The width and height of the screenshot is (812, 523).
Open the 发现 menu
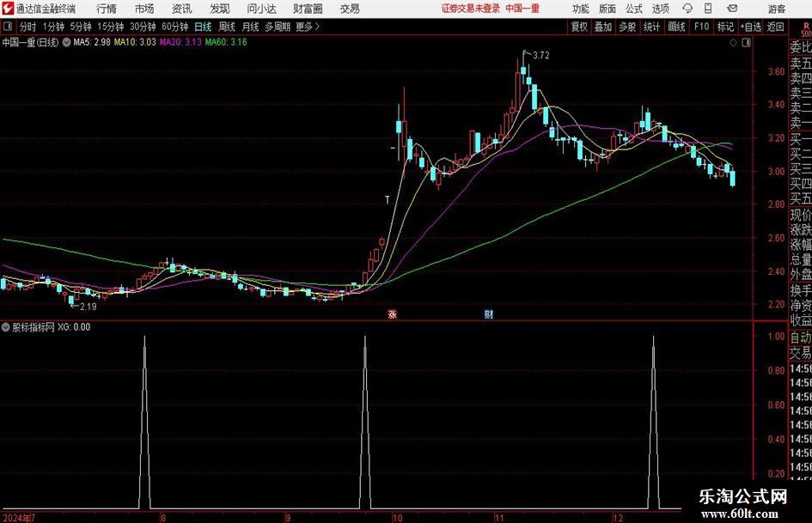tap(220, 9)
